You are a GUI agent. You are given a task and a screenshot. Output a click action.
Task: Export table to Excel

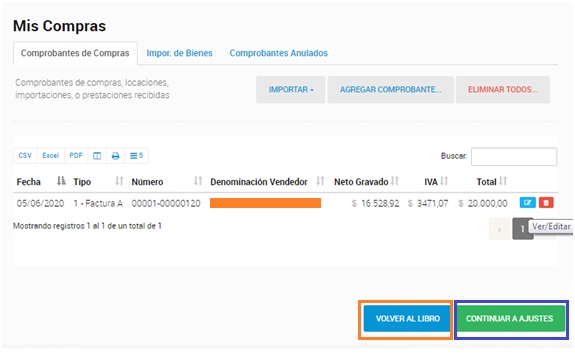pyautogui.click(x=51, y=156)
